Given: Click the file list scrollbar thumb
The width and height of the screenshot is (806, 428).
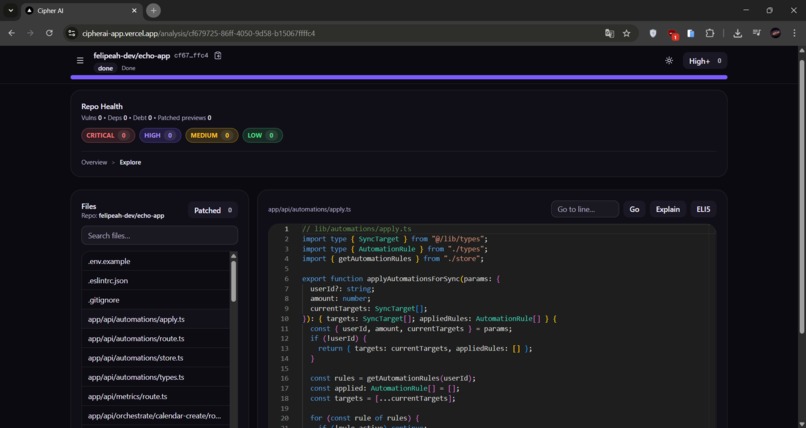Looking at the screenshot, I should 233,281.
